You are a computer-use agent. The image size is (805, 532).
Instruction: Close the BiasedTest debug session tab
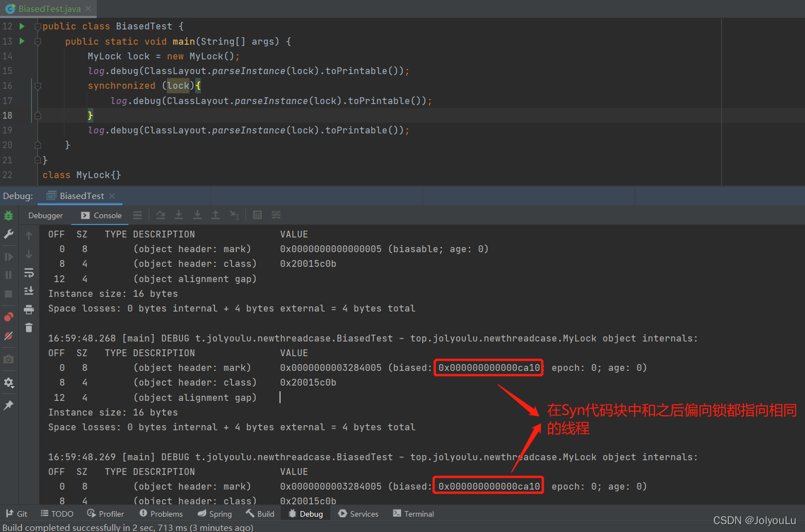112,196
